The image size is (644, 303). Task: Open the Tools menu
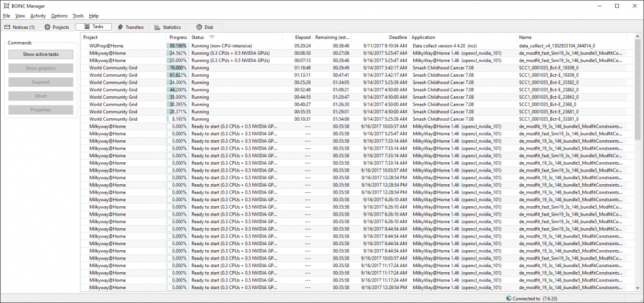(x=78, y=15)
